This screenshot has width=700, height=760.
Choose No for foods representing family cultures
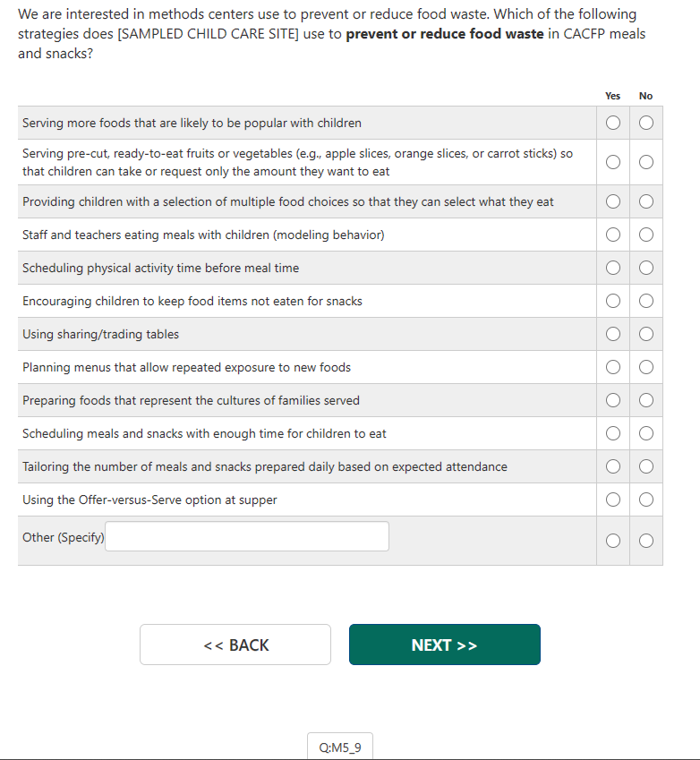point(646,401)
